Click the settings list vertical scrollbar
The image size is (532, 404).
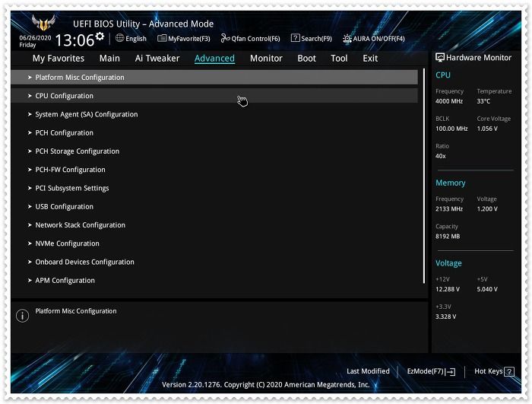[424, 176]
